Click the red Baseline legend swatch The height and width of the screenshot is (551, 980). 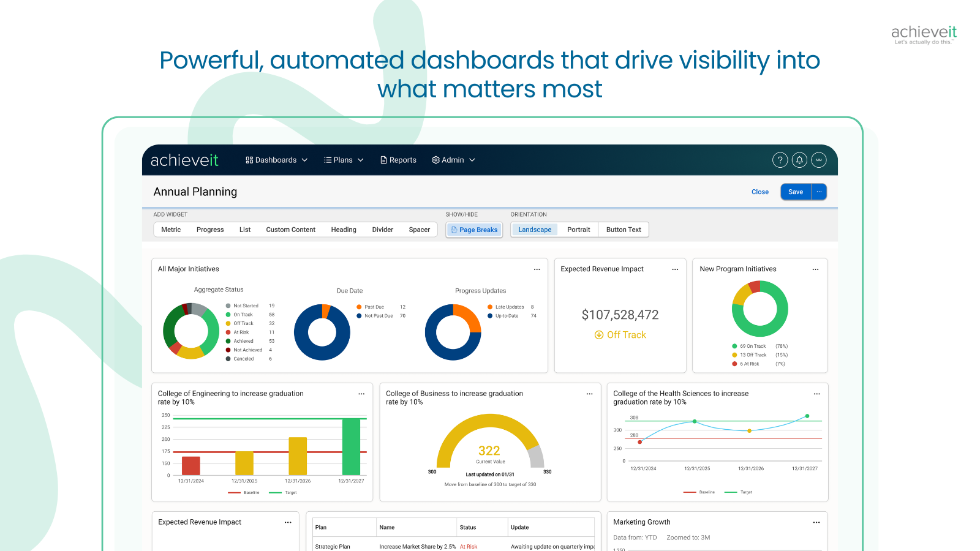coord(235,492)
